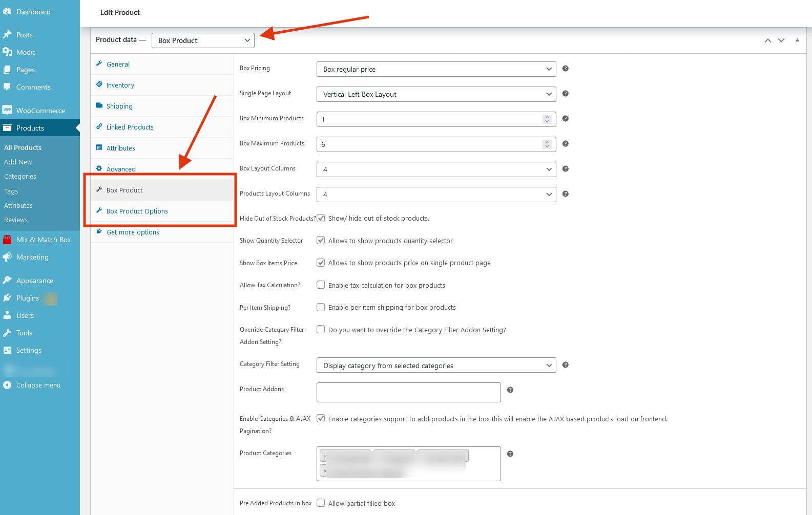This screenshot has height=515, width=812.
Task: Open Reviews under Products menu
Action: [16, 220]
